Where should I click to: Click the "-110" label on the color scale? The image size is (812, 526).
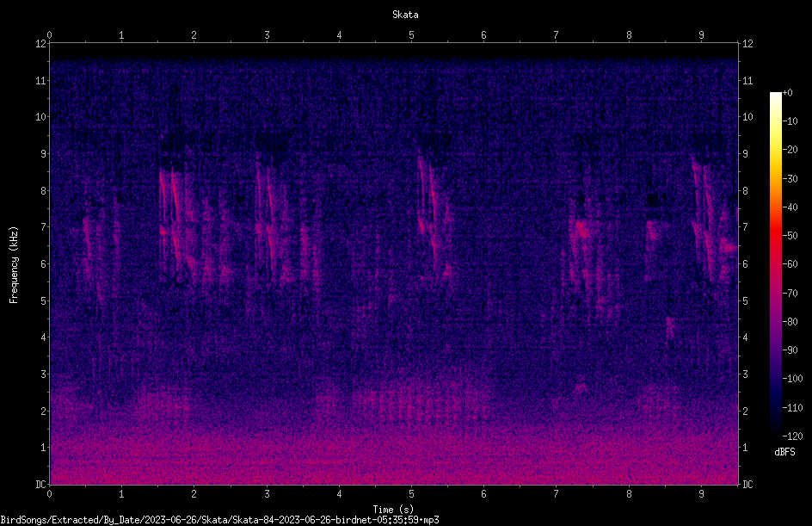tap(793, 408)
